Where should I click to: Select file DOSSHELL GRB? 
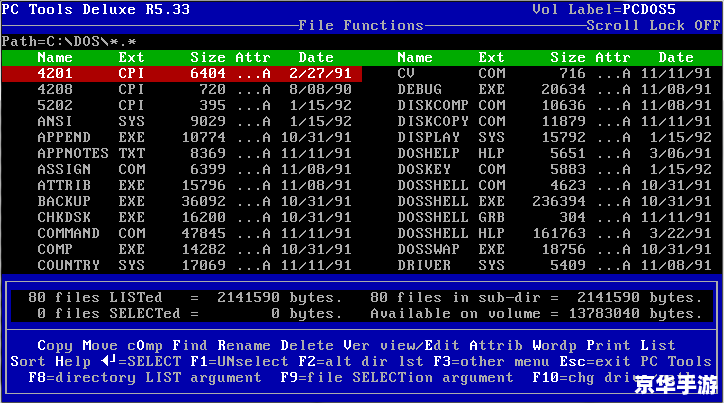(555, 217)
